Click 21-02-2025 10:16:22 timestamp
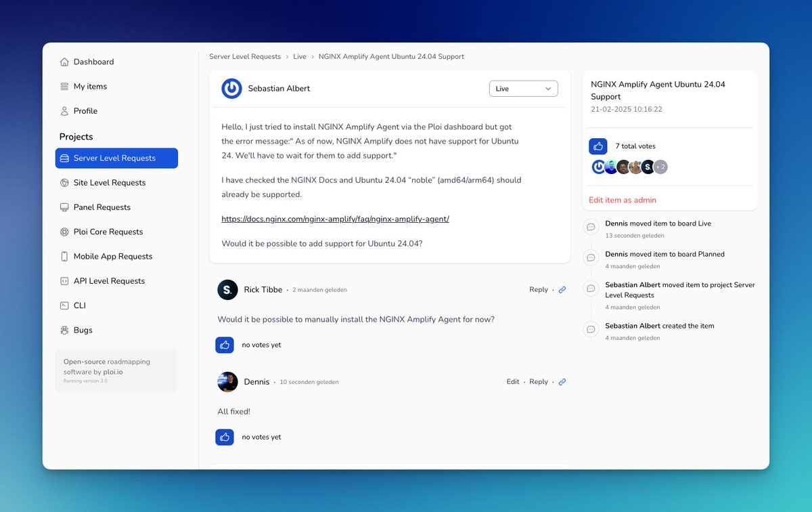 627,109
